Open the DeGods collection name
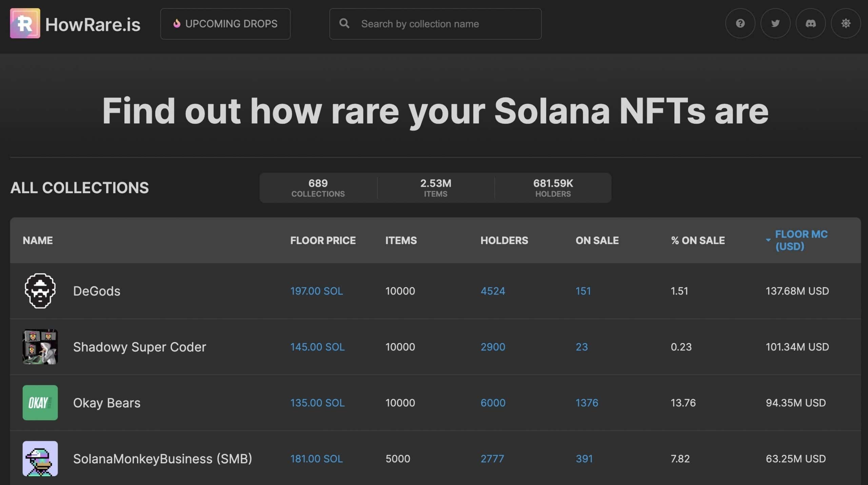 pos(97,291)
